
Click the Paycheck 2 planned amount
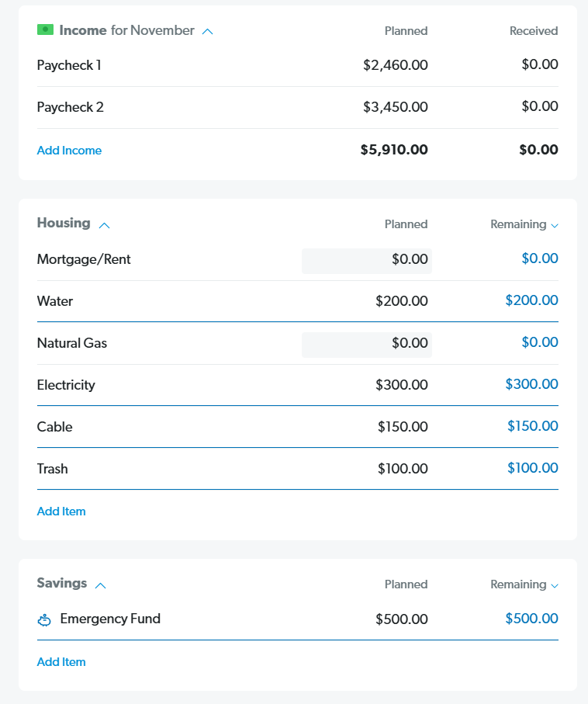(x=395, y=107)
